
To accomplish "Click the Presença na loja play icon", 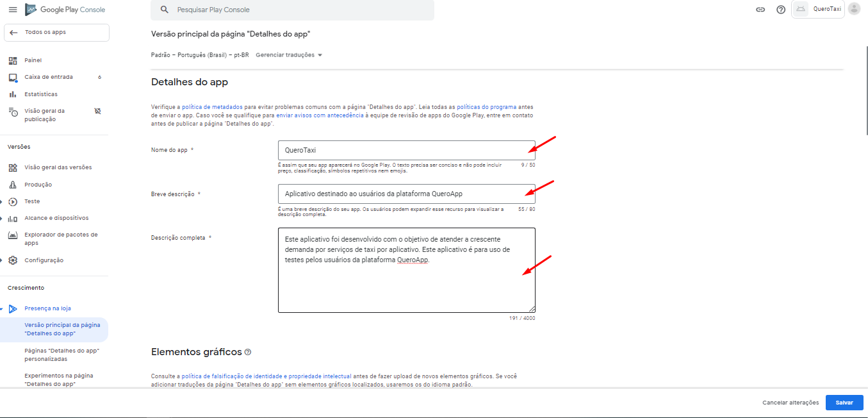I will [13, 308].
